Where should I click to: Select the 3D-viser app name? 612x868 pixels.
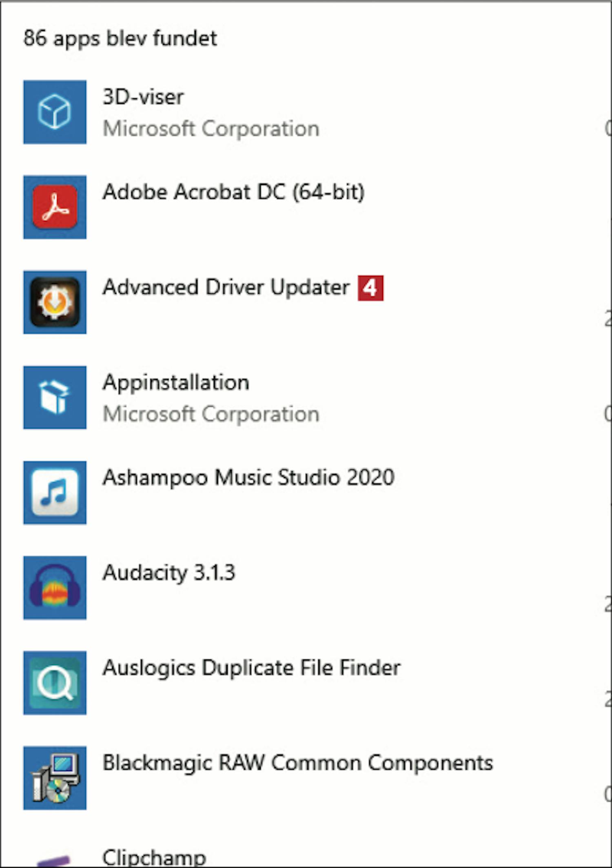click(x=143, y=97)
